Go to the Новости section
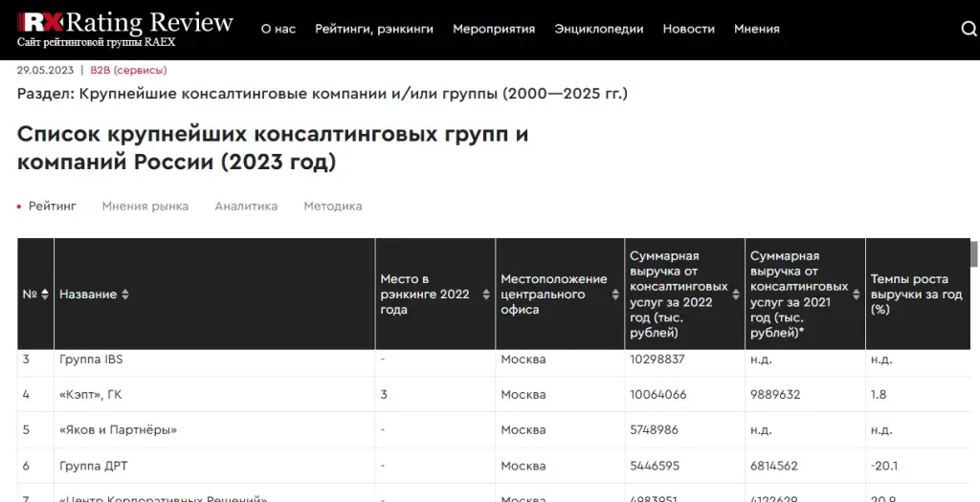Viewport: 980px width, 502px height. 689,29
